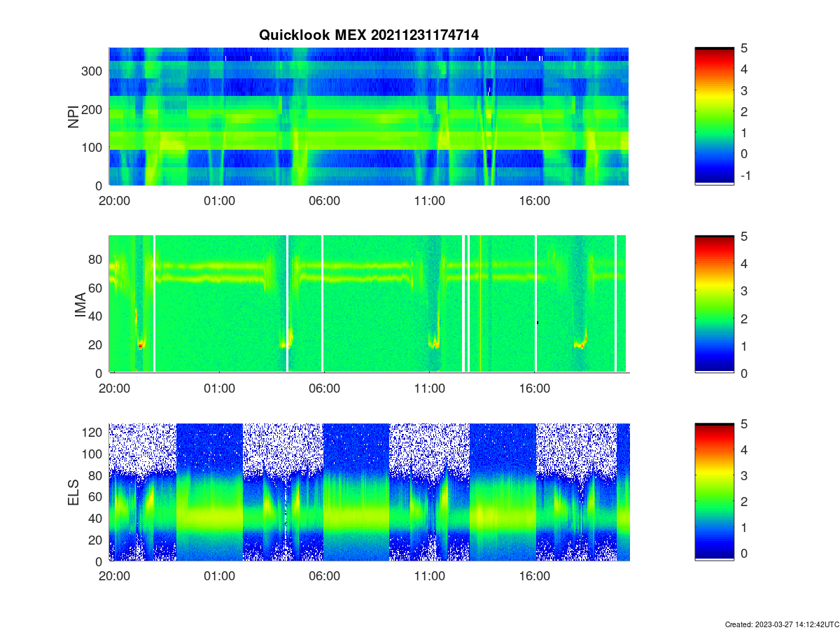Click the IMA spectrogram plot area
The width and height of the screenshot is (840, 630).
[369, 304]
